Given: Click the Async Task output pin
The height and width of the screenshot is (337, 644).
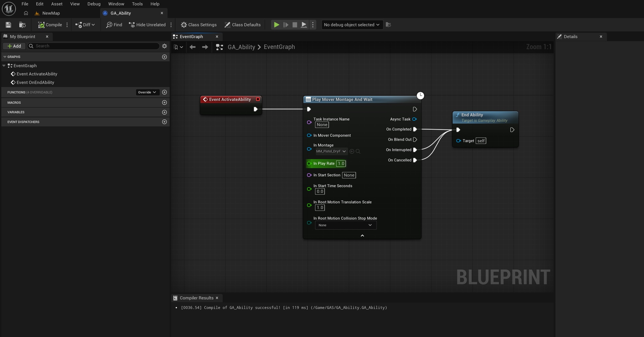Looking at the screenshot, I should pyautogui.click(x=414, y=119).
